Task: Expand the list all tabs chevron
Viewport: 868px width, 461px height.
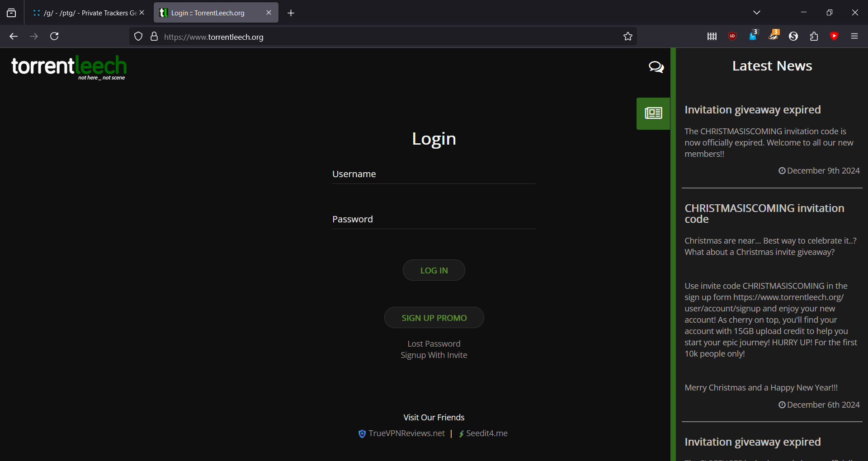Action: [757, 13]
